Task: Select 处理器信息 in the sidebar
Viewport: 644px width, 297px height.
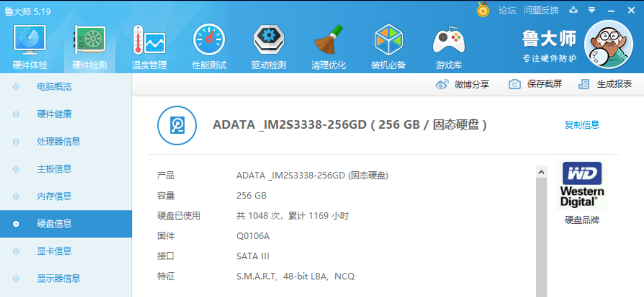Action: 66,141
